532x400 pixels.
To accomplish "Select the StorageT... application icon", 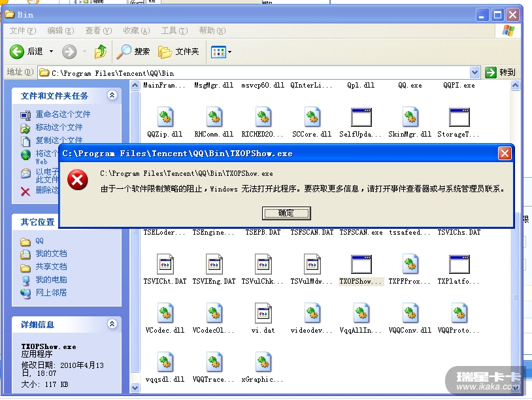I will [459, 118].
